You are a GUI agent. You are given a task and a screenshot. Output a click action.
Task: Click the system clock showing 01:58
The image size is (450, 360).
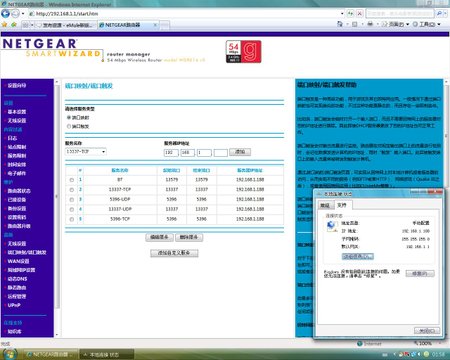click(439, 354)
